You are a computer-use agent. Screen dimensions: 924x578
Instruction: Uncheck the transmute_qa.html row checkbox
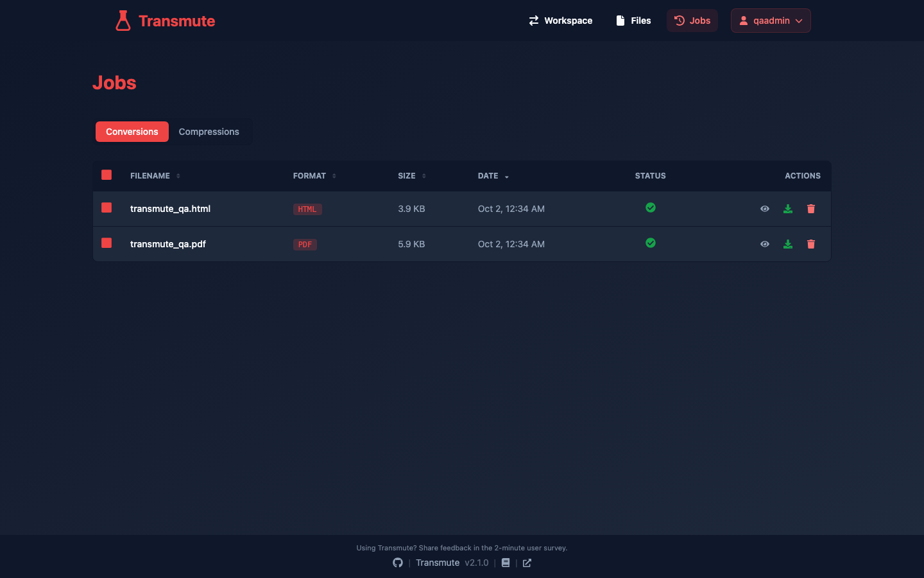(107, 207)
